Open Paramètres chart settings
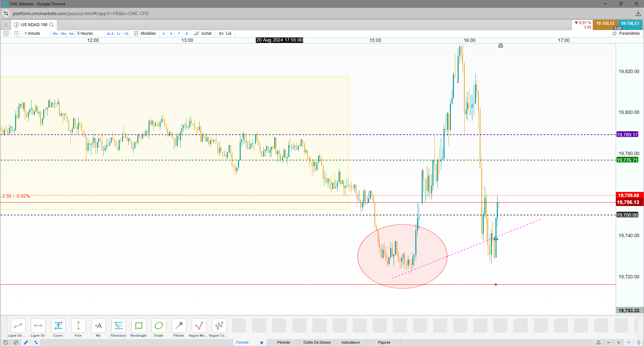Screen dimensions: 644x346 [626, 33]
